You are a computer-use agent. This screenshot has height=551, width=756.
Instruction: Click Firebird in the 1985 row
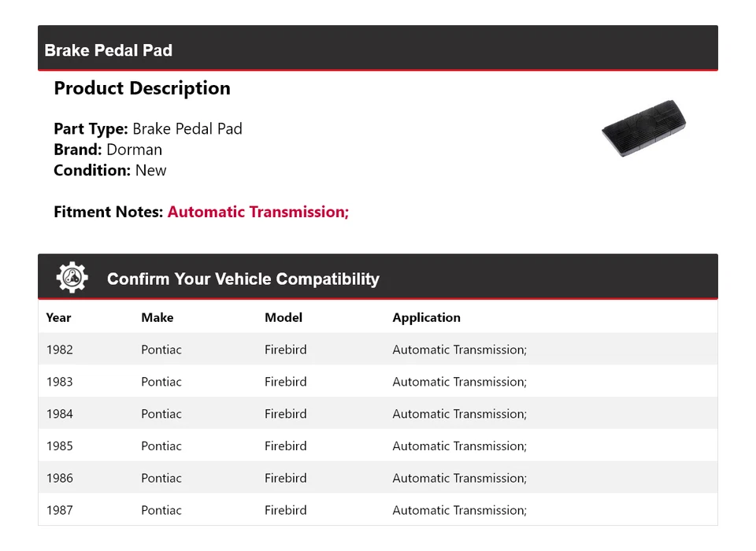(x=286, y=446)
